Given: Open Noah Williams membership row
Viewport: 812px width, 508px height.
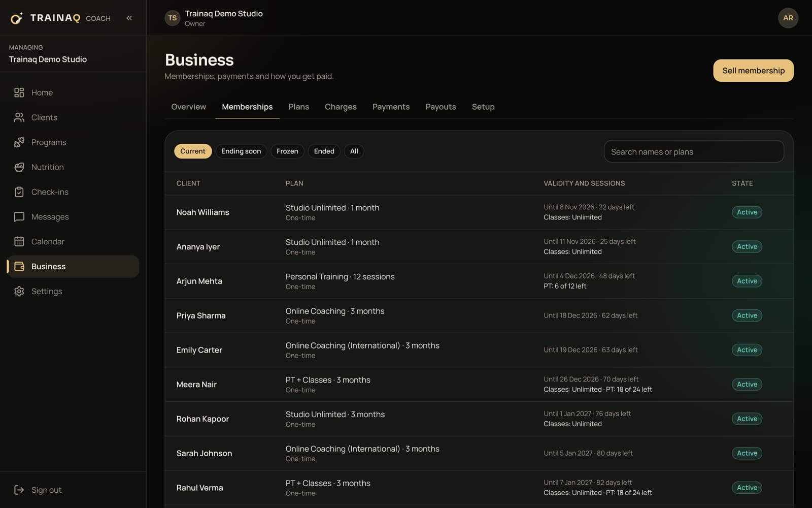Looking at the screenshot, I should (x=479, y=212).
